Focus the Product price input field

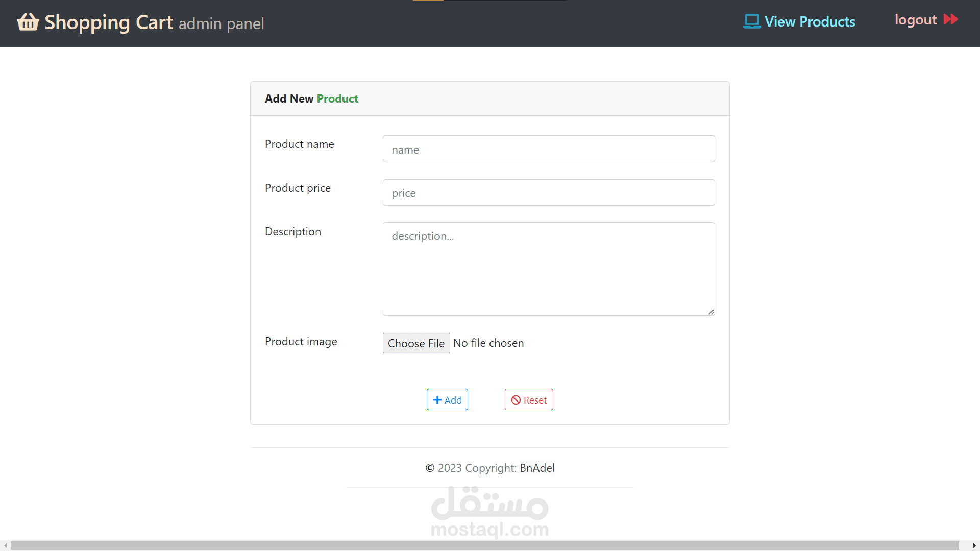point(548,193)
